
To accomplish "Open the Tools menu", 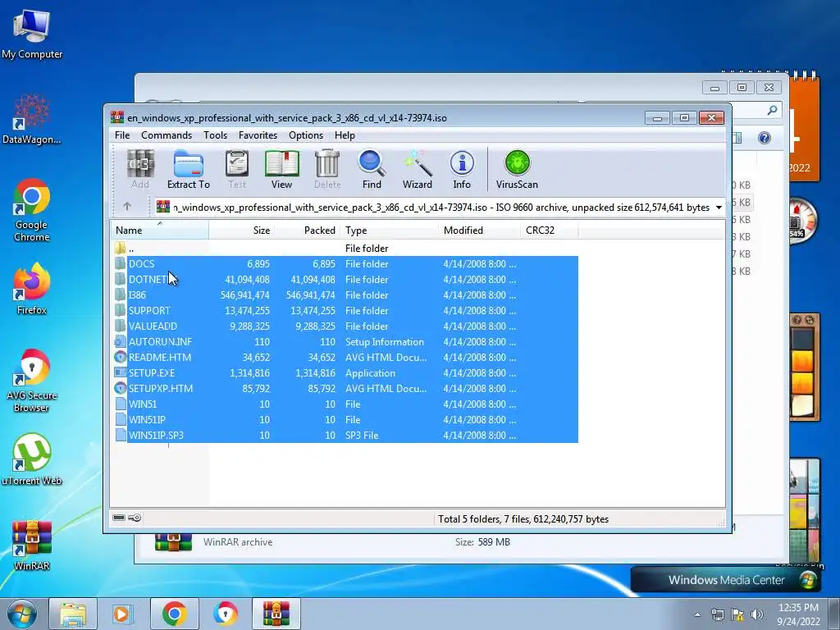I will (216, 135).
